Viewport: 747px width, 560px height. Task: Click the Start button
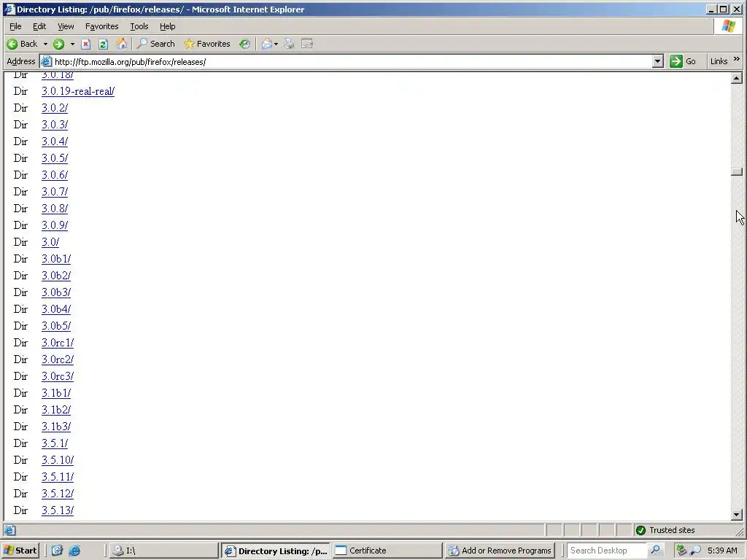click(20, 551)
